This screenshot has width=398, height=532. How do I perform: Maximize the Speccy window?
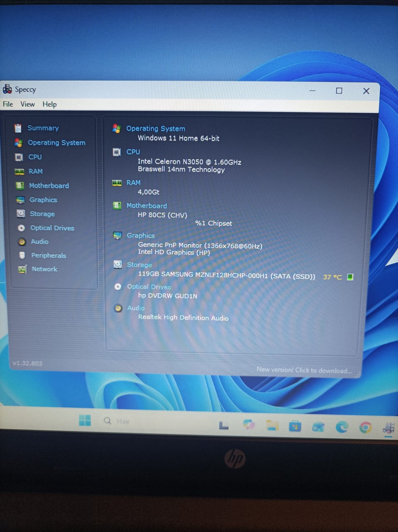tap(339, 90)
